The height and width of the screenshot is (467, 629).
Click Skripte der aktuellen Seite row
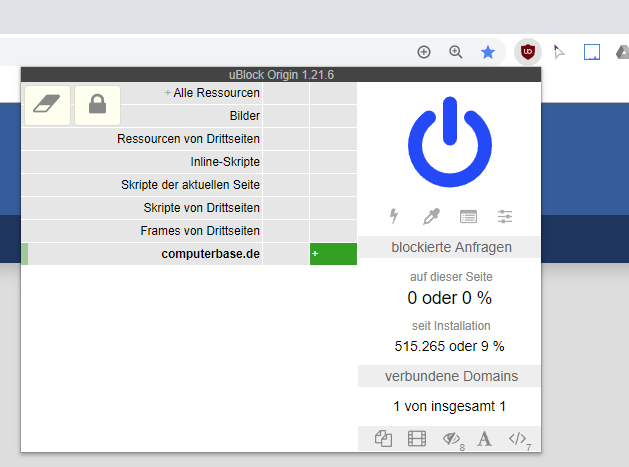tap(142, 185)
